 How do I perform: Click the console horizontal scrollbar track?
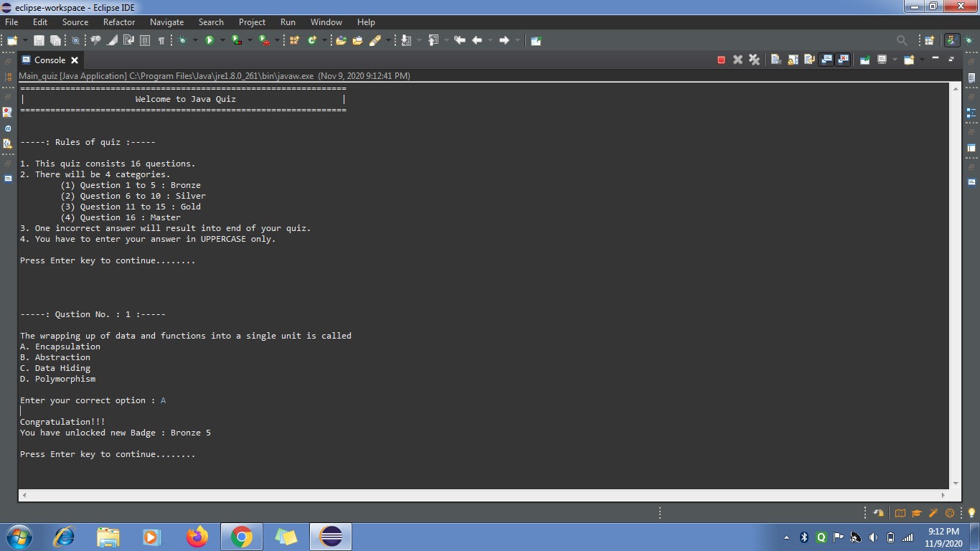click(x=484, y=495)
